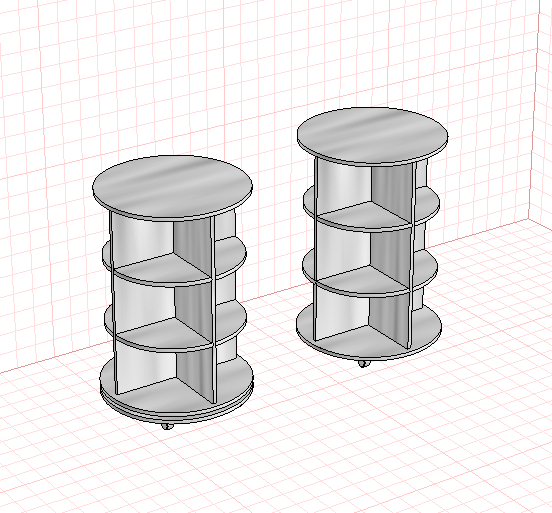Select the left shelf unit's round top

pyautogui.click(x=172, y=187)
